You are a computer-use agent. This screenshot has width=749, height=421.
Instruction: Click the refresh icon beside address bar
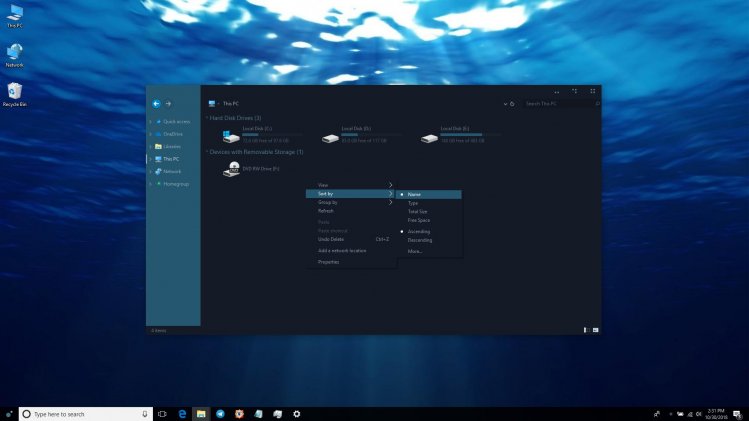point(513,103)
